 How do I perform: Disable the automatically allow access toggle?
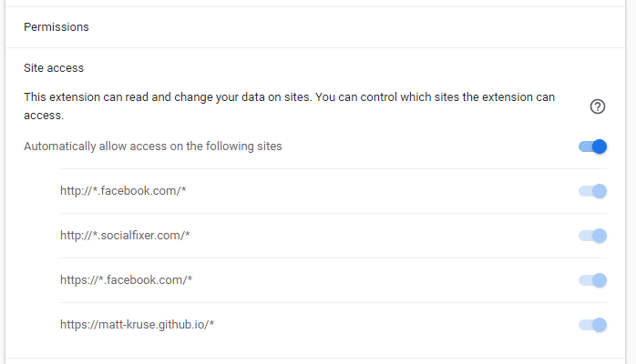(592, 147)
